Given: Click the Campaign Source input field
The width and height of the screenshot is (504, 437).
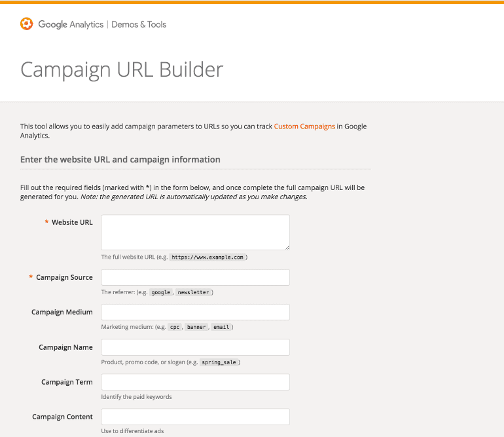Looking at the screenshot, I should 196,277.
